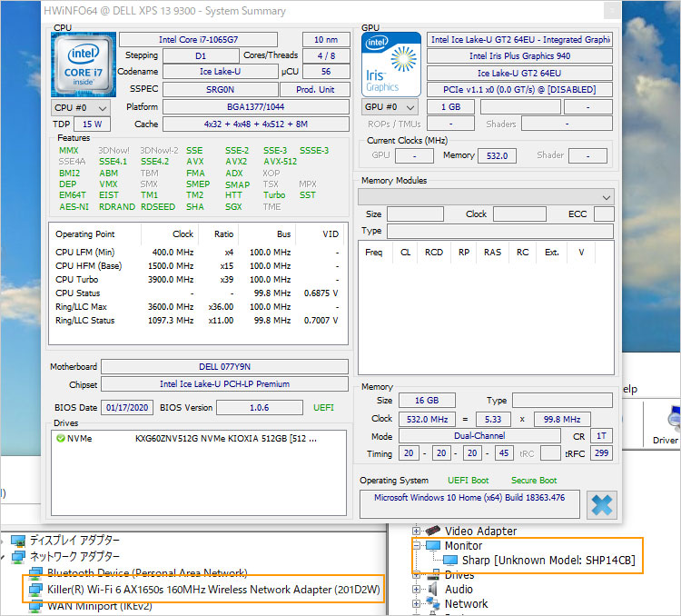
Task: Click the Sharp SHP14CB monitor icon
Action: click(x=450, y=560)
